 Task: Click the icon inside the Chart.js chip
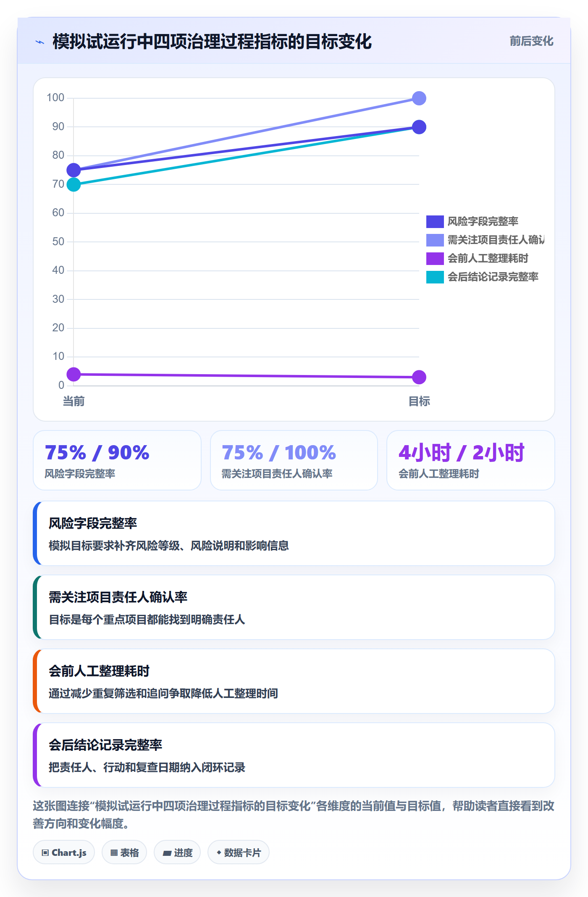[x=45, y=852]
